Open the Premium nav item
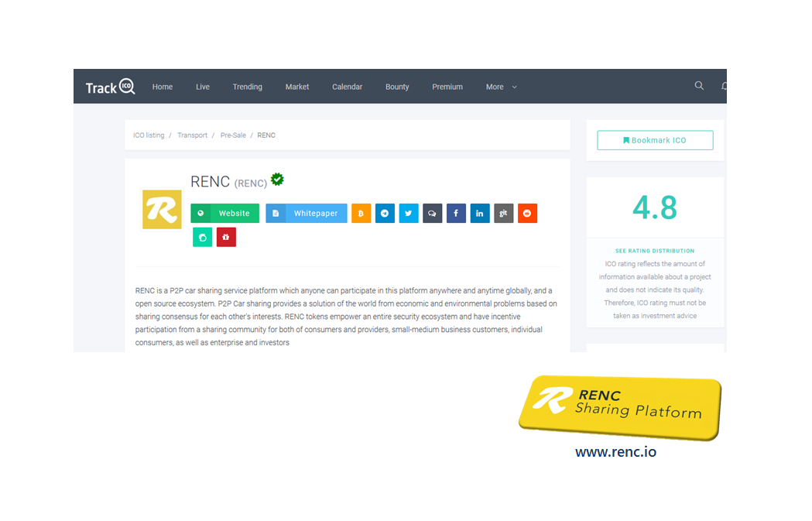812x521 pixels. coord(447,87)
